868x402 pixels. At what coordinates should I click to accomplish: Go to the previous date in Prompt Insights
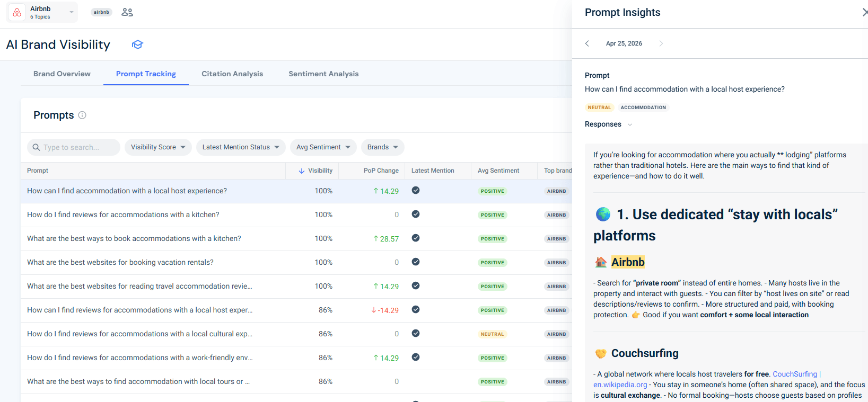point(587,43)
